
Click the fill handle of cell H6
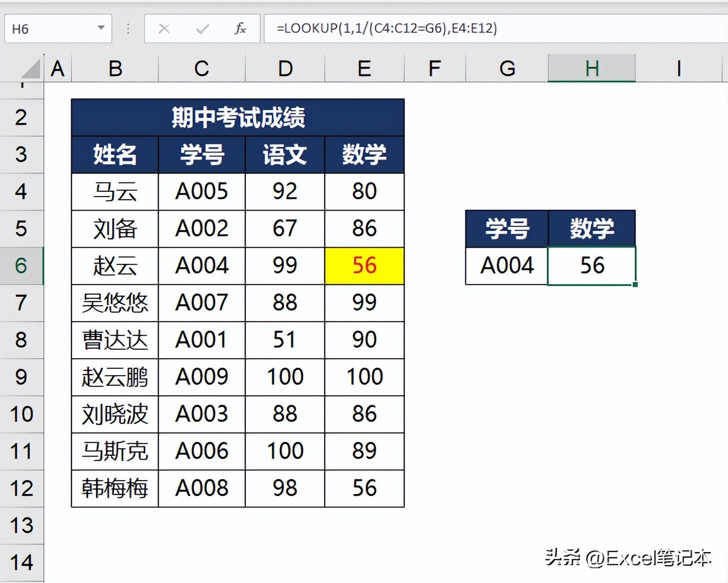pyautogui.click(x=635, y=285)
